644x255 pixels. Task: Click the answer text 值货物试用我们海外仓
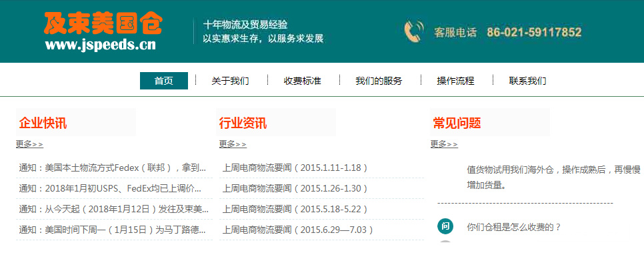click(553, 178)
